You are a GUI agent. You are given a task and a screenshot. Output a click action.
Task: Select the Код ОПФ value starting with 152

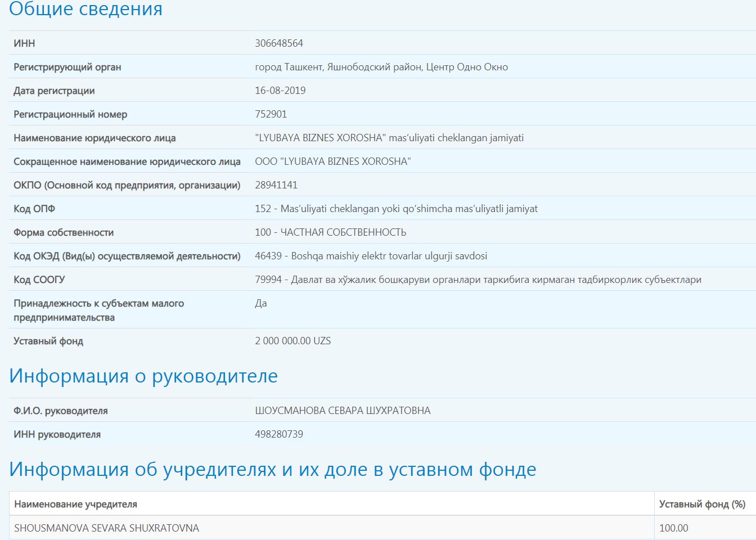tap(396, 209)
